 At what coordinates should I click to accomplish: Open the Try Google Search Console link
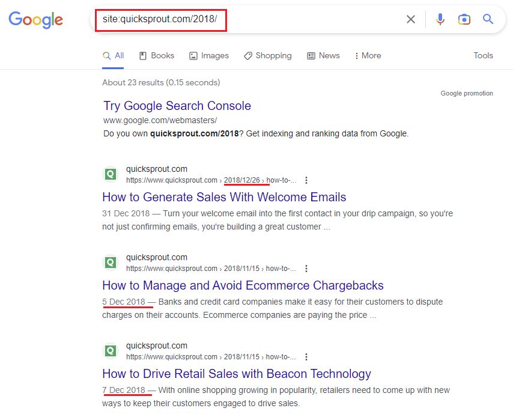(x=177, y=105)
